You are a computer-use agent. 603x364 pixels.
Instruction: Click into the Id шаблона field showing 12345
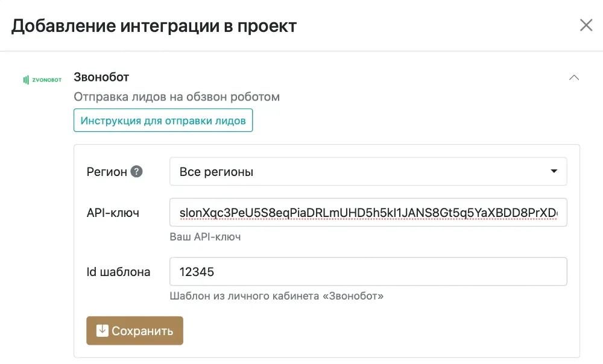click(x=368, y=272)
